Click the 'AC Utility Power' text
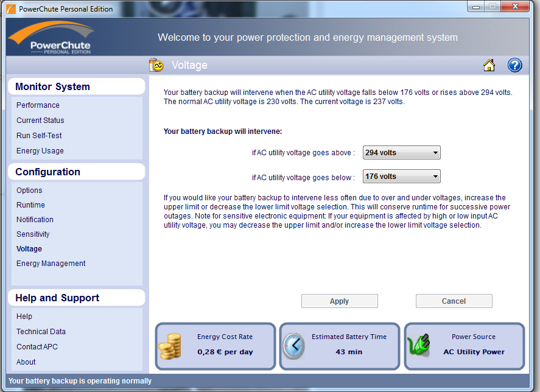 click(474, 352)
